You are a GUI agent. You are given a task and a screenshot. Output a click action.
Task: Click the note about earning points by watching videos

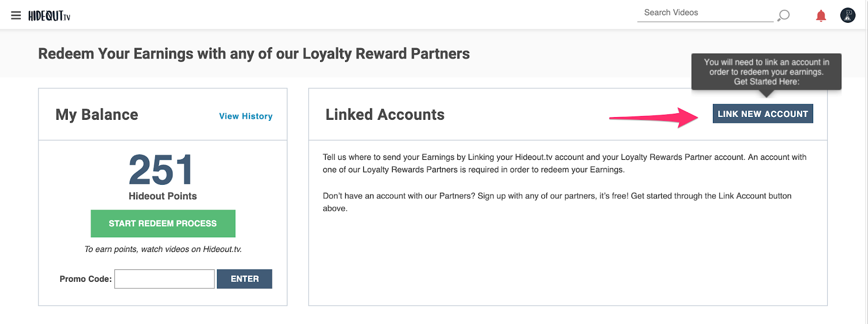(163, 249)
